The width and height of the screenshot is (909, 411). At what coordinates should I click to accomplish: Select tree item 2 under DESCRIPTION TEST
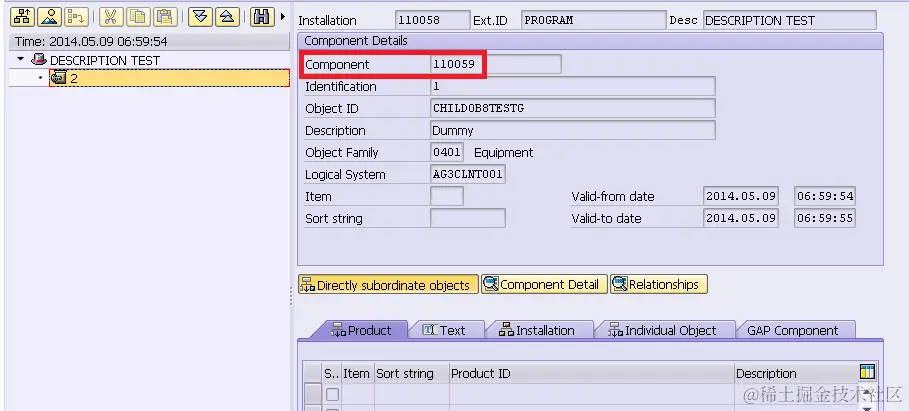tap(169, 78)
